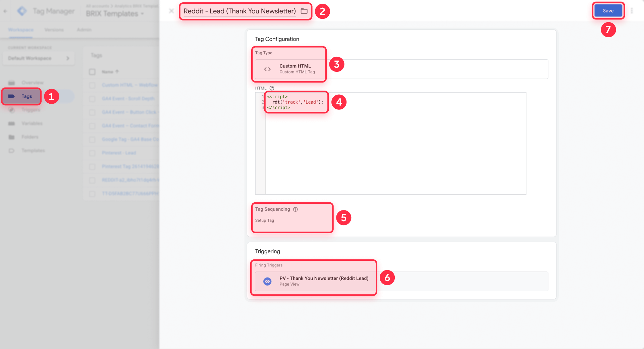
Task: Open Tags in the sidebar
Action: 27,96
